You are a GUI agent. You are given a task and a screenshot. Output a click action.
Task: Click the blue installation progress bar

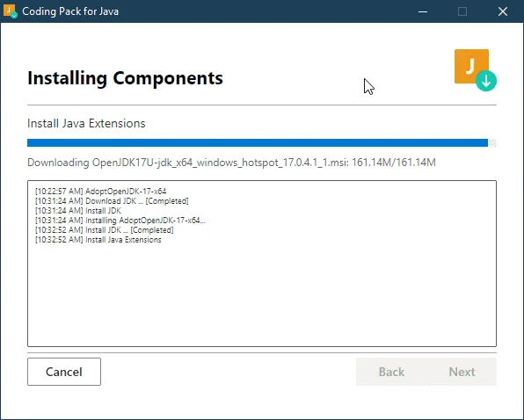click(258, 143)
